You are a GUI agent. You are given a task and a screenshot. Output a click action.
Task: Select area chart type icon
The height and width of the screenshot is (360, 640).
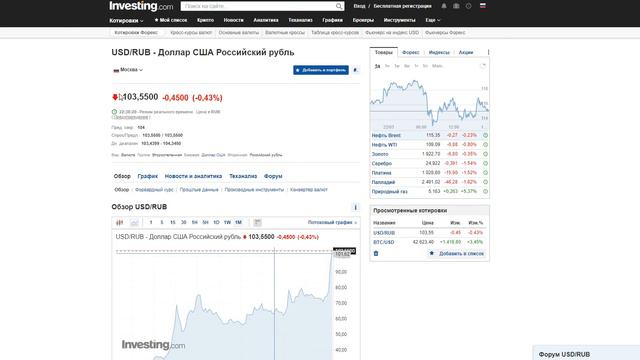pyautogui.click(x=134, y=222)
